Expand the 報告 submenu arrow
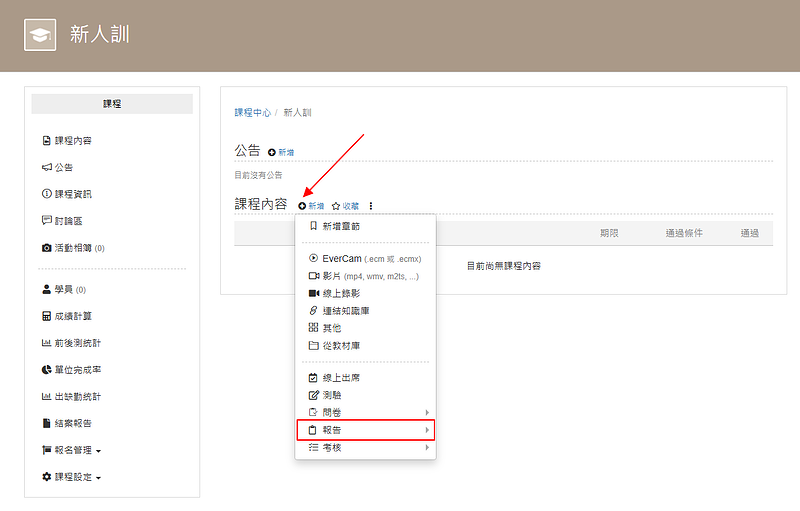The image size is (800, 511). 427,430
